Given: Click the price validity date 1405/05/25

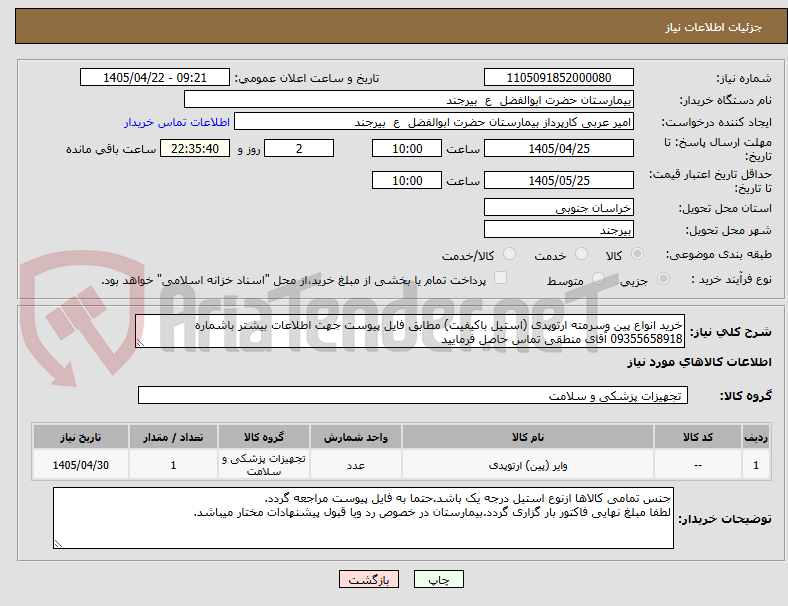Looking at the screenshot, I should (x=559, y=180).
